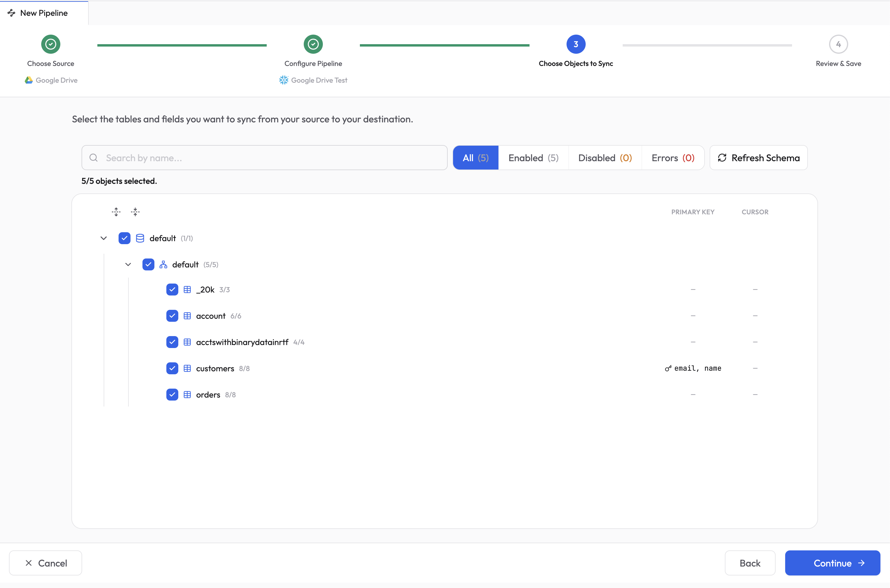Viewport: 890px width, 588px height.
Task: Click the collapse all icon
Action: pos(135,212)
